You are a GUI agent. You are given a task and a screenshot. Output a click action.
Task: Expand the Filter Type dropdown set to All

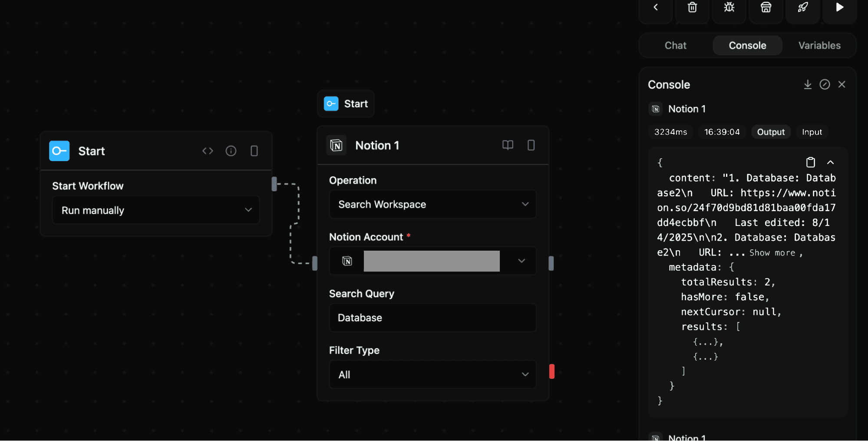(432, 374)
